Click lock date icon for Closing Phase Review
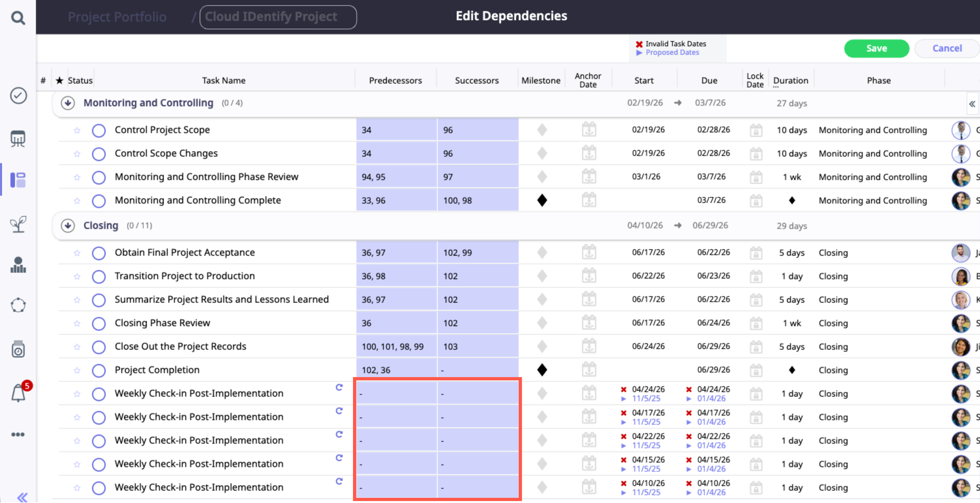The width and height of the screenshot is (980, 503). tap(756, 323)
